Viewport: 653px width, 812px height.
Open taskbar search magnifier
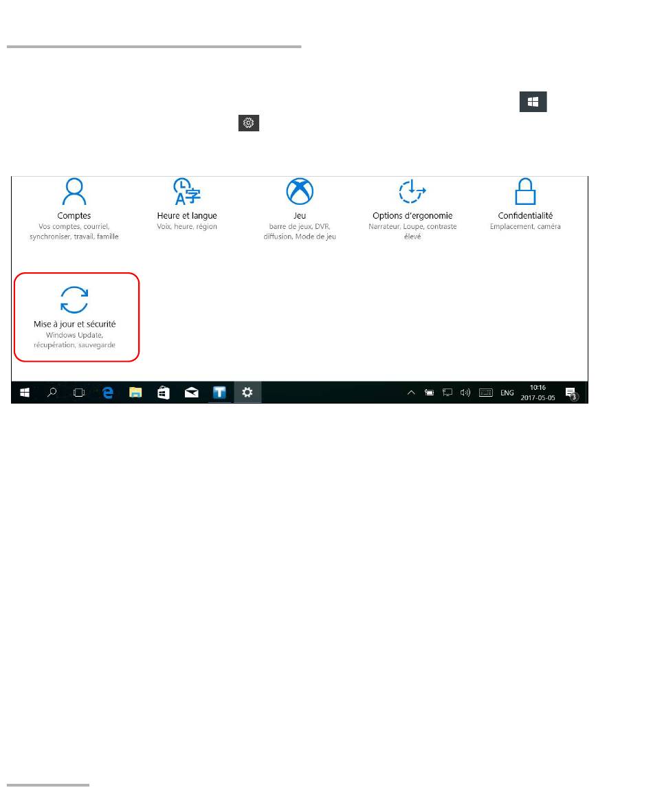point(52,393)
